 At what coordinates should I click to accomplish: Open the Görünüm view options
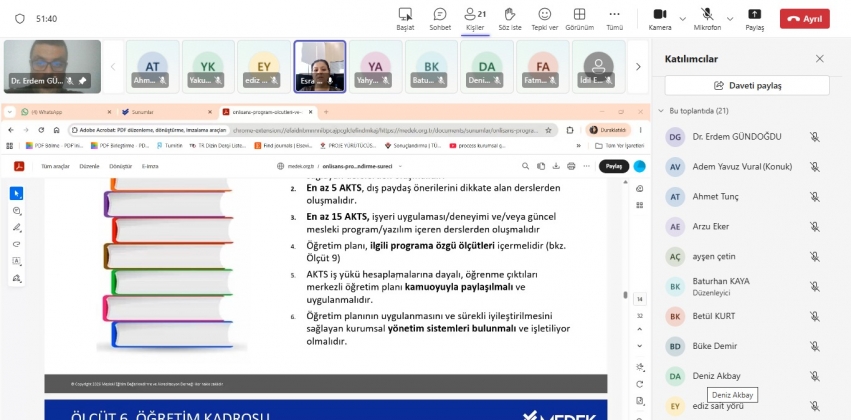click(x=580, y=19)
